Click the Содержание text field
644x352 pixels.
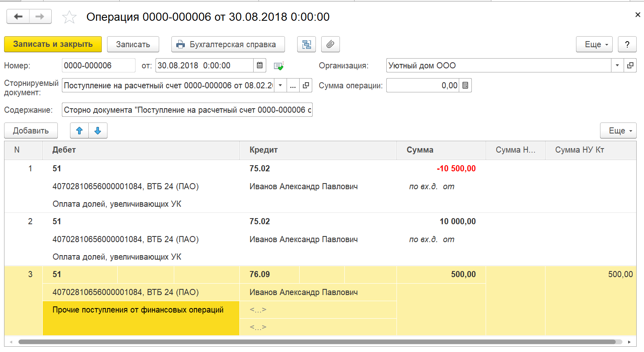187,110
